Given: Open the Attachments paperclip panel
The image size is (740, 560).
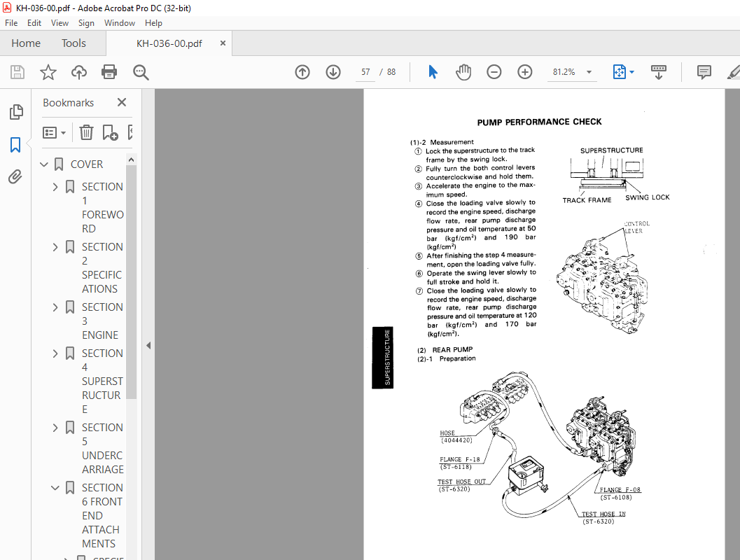Looking at the screenshot, I should 15,177.
